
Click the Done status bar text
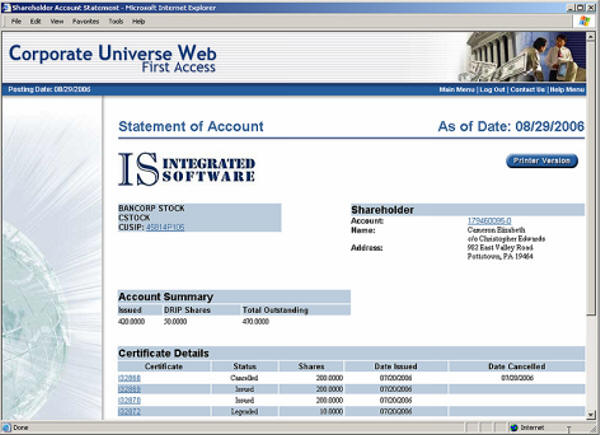[x=21, y=427]
